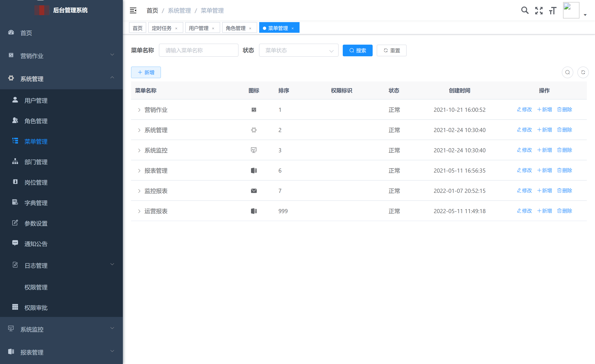Click 修改 for the 营销作业 row
The width and height of the screenshot is (595, 364).
524,109
